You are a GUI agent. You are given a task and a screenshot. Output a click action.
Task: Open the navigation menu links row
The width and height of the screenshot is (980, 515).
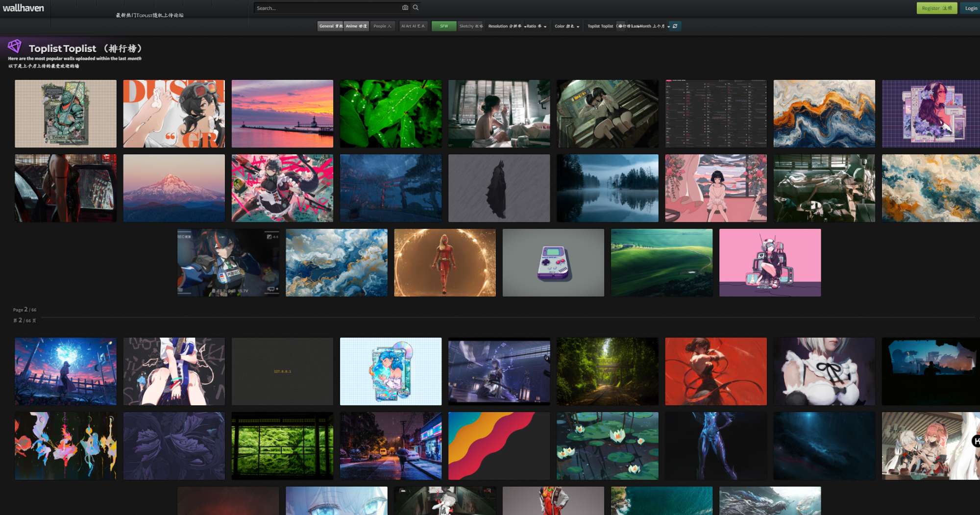149,15
